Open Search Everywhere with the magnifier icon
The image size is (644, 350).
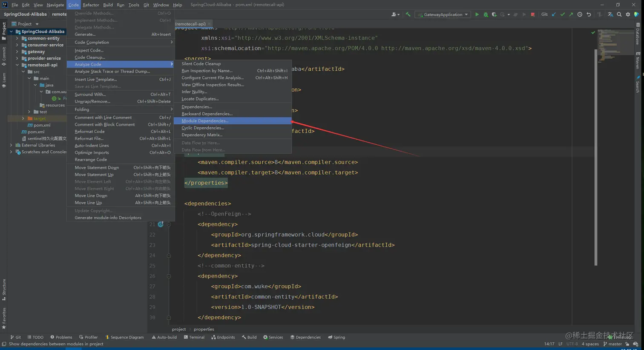click(619, 14)
